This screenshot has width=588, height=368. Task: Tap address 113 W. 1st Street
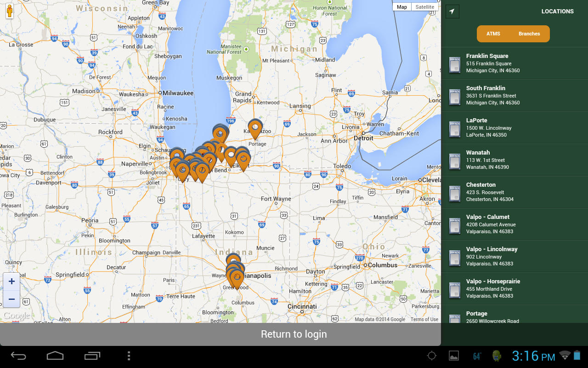486,161
